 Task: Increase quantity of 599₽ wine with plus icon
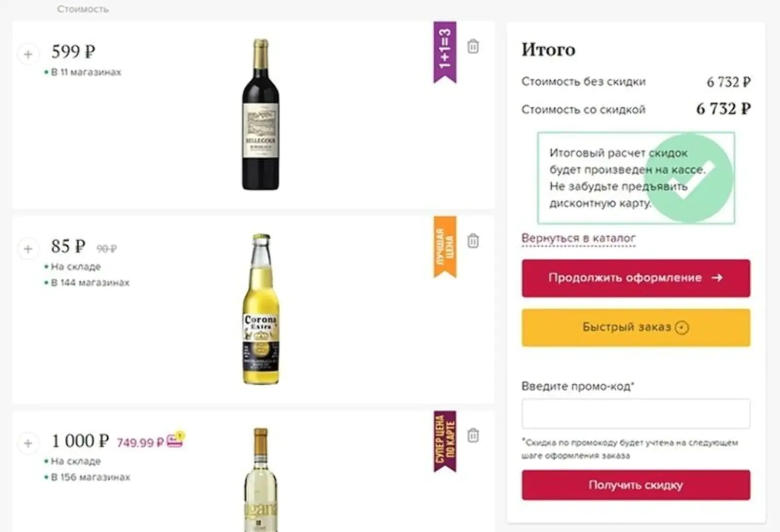click(28, 55)
